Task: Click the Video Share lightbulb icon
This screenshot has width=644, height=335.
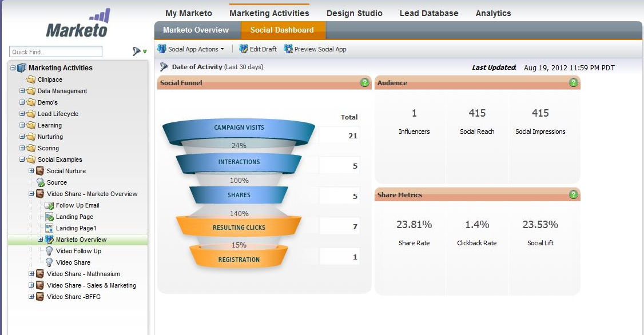Action: tap(49, 262)
